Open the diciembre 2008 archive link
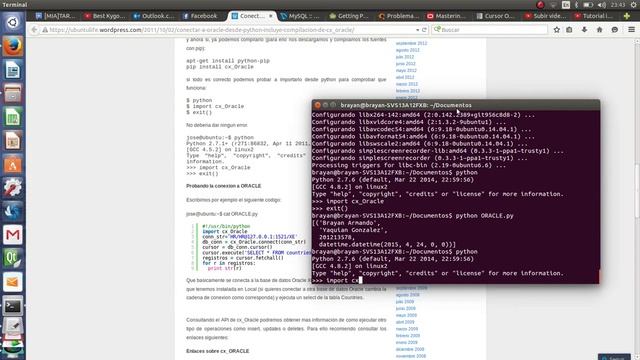This screenshot has height=360, width=640. coord(410,349)
